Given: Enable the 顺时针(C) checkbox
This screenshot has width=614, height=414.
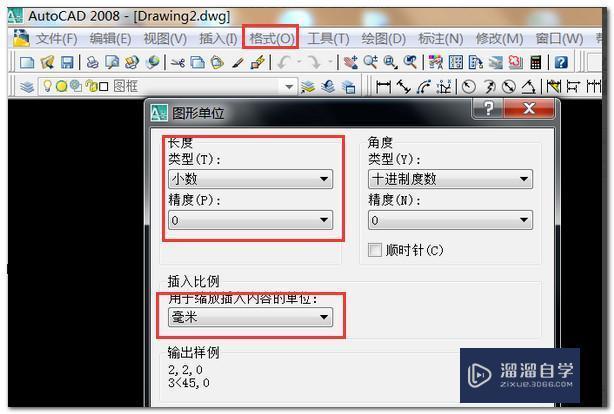Looking at the screenshot, I should [x=375, y=250].
